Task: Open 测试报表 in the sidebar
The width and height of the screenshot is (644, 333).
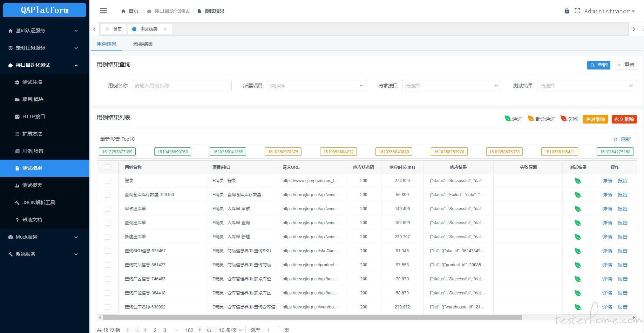Action: tap(45, 185)
